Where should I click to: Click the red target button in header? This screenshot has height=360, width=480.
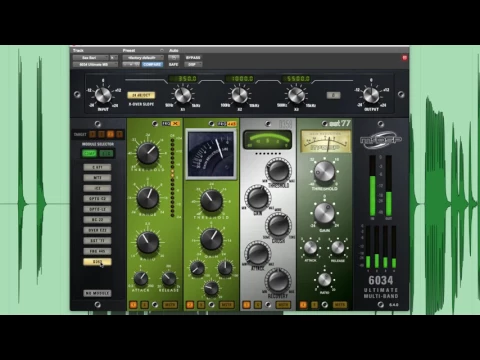[404, 58]
